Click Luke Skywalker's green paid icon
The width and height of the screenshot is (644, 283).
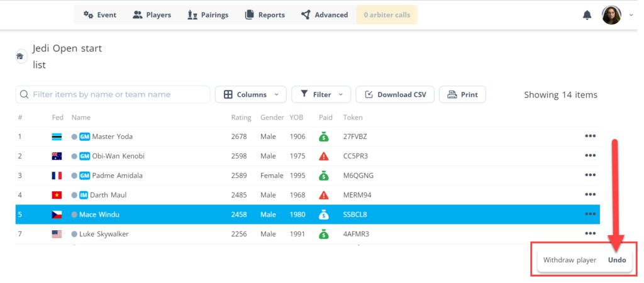click(324, 234)
